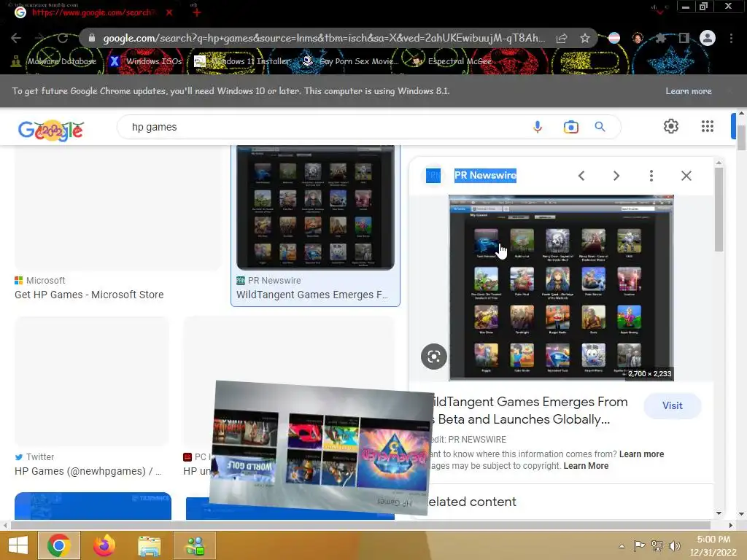This screenshot has height=560, width=747.
Task: Bookmark this page with the star icon
Action: (x=585, y=38)
